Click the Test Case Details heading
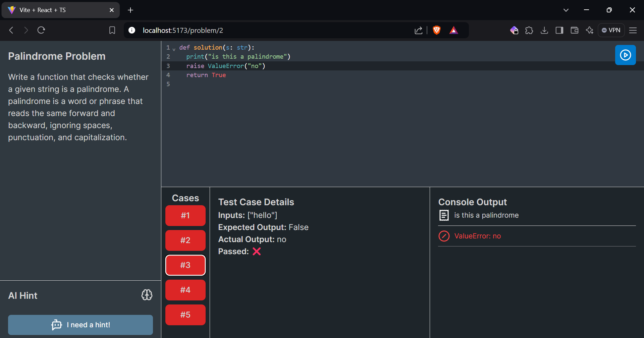644x338 pixels. tap(256, 202)
